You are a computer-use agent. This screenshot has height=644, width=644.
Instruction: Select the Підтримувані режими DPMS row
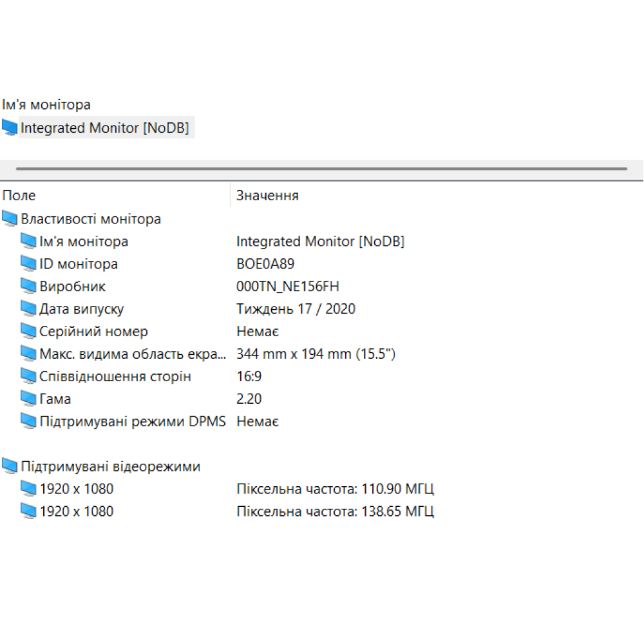click(133, 422)
